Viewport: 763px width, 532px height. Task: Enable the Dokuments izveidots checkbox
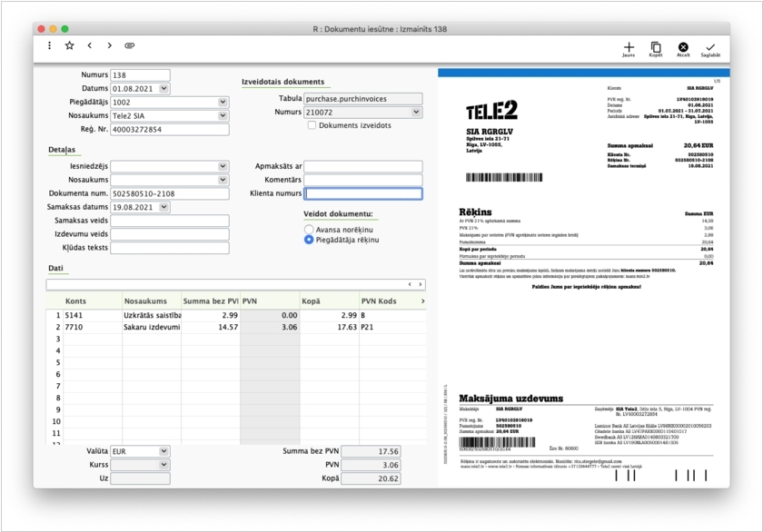[x=312, y=125]
